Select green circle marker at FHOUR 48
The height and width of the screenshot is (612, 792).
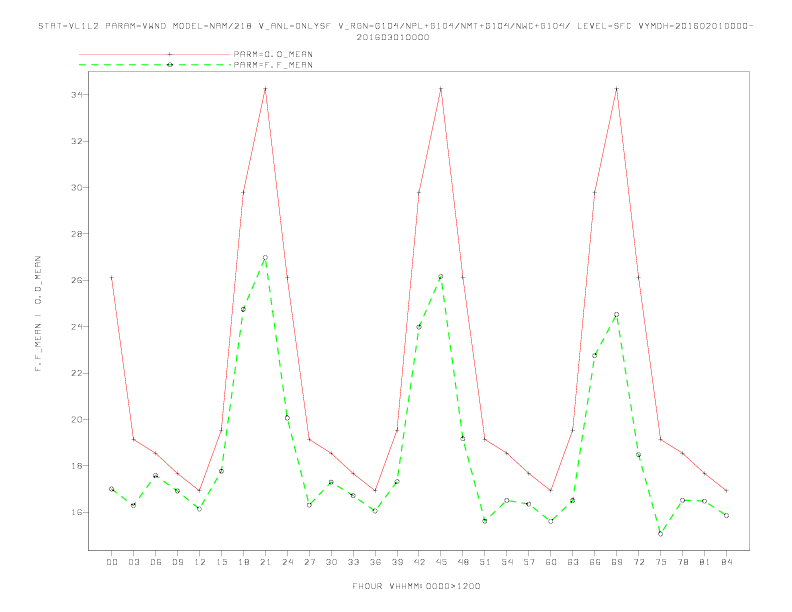pos(463,438)
